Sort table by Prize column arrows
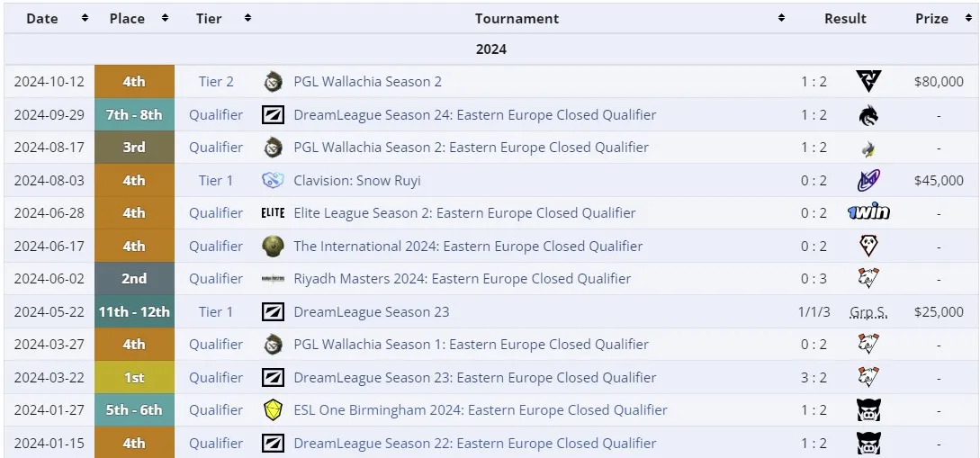This screenshot has height=458, width=980. (968, 18)
